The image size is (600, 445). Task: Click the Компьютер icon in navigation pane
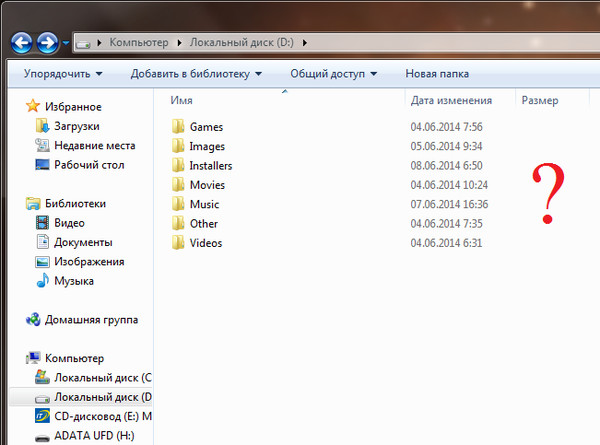point(33,358)
